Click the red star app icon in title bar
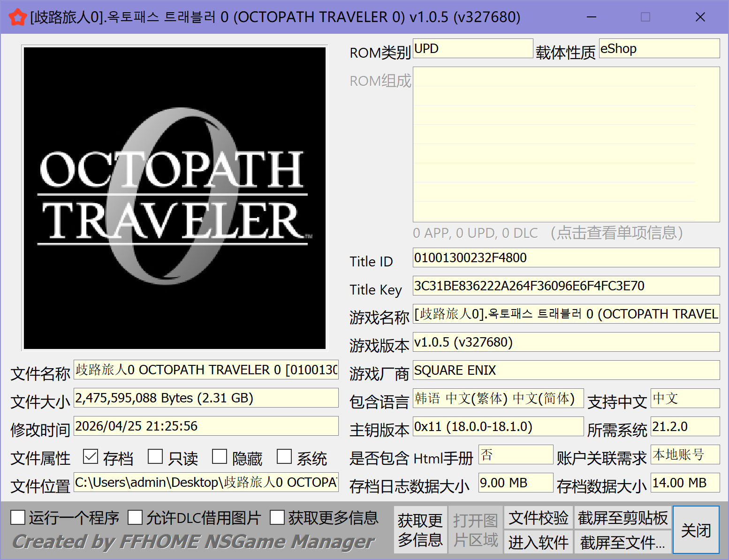729x560 pixels. pos(17,17)
